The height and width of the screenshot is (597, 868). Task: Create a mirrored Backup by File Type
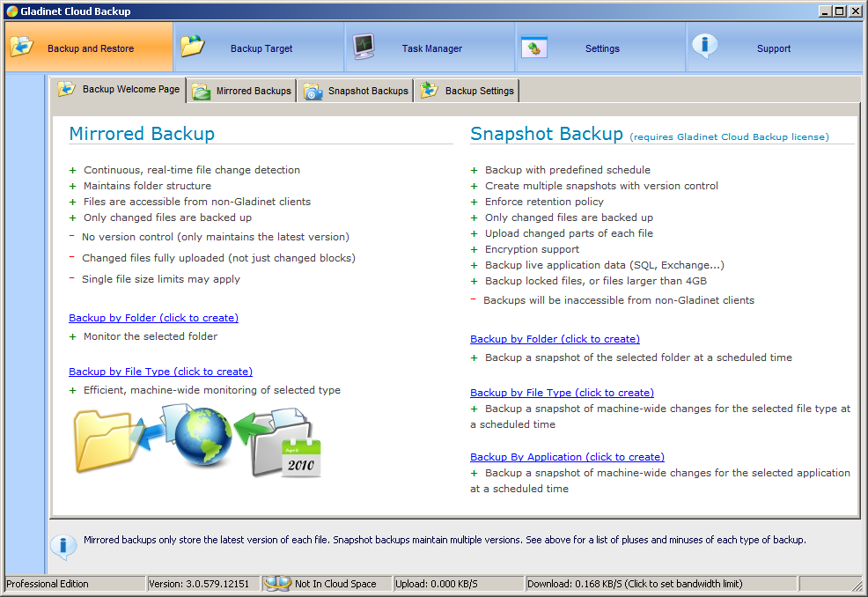point(160,372)
